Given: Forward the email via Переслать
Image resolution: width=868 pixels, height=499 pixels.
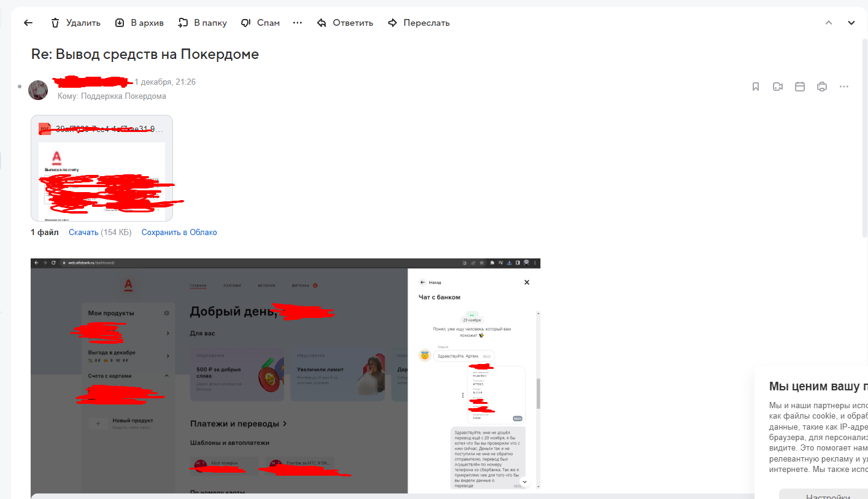Looking at the screenshot, I should tap(419, 23).
